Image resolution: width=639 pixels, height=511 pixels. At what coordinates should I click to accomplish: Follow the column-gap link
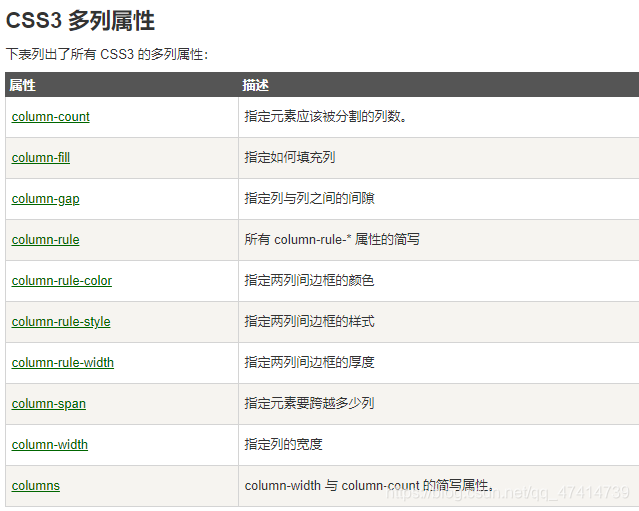click(x=46, y=199)
